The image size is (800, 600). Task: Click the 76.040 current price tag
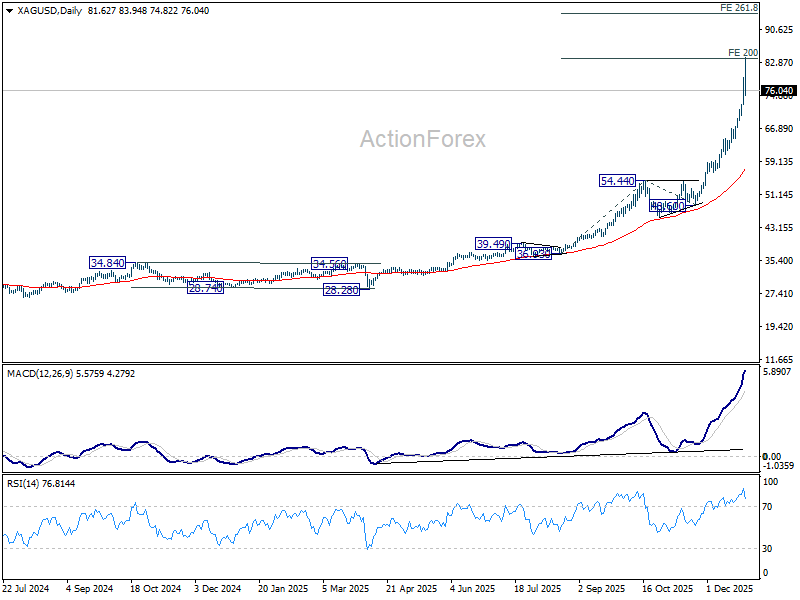coord(779,91)
